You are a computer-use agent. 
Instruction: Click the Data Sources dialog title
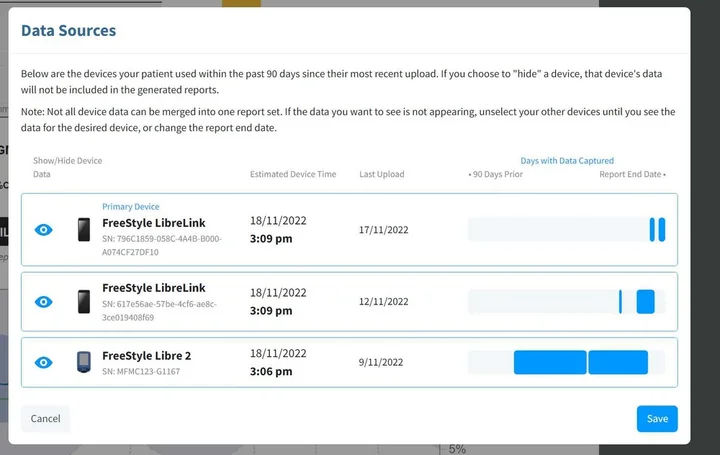point(69,31)
